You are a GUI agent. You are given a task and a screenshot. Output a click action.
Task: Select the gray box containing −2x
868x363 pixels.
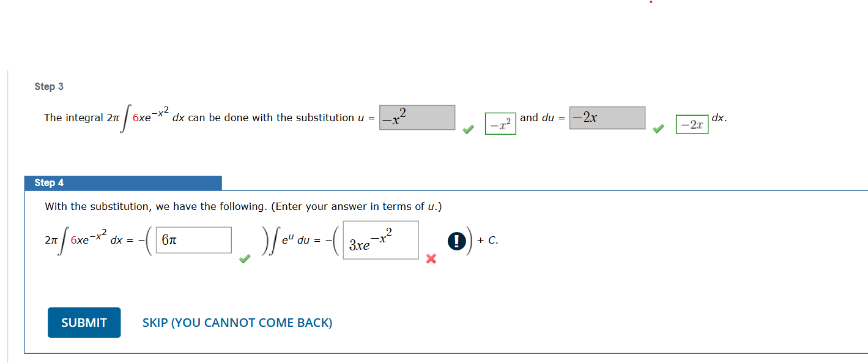607,117
